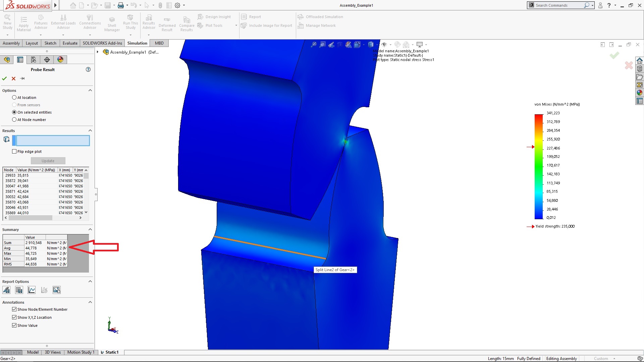Screen dimensions: 644x362
Task: Open the Options gear icon
Action: (x=177, y=5)
